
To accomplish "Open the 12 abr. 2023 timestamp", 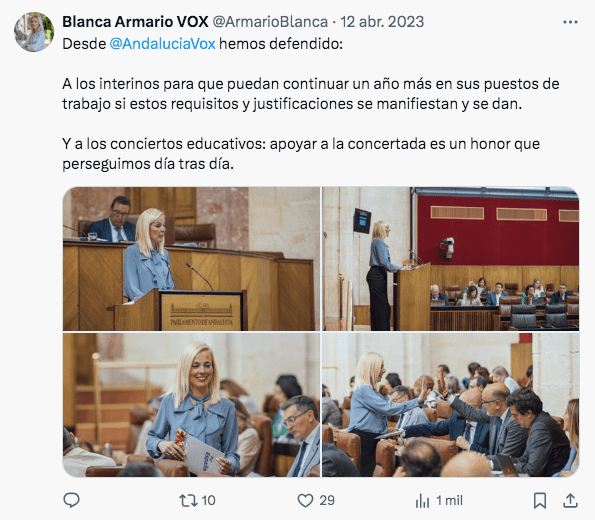I will click(x=382, y=22).
